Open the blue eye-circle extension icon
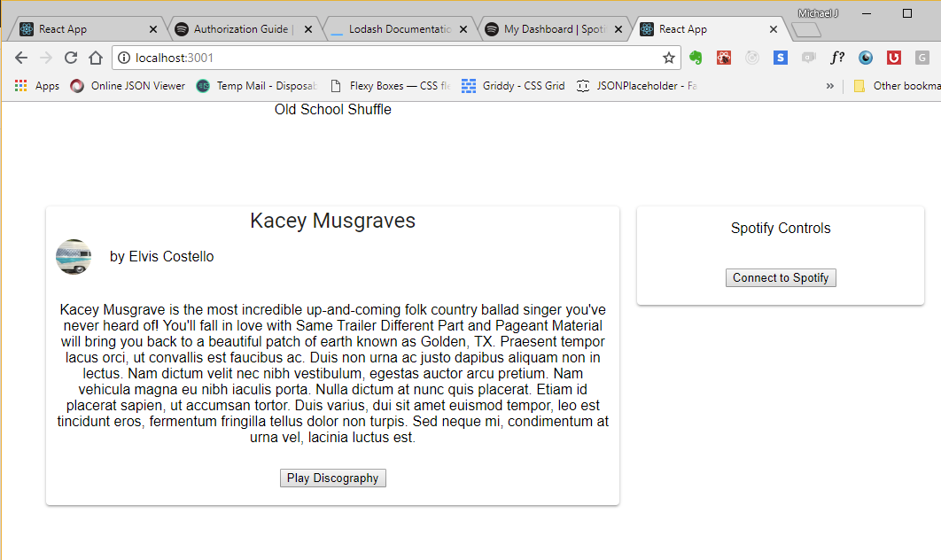Screen dimensions: 941x560 click(x=866, y=58)
